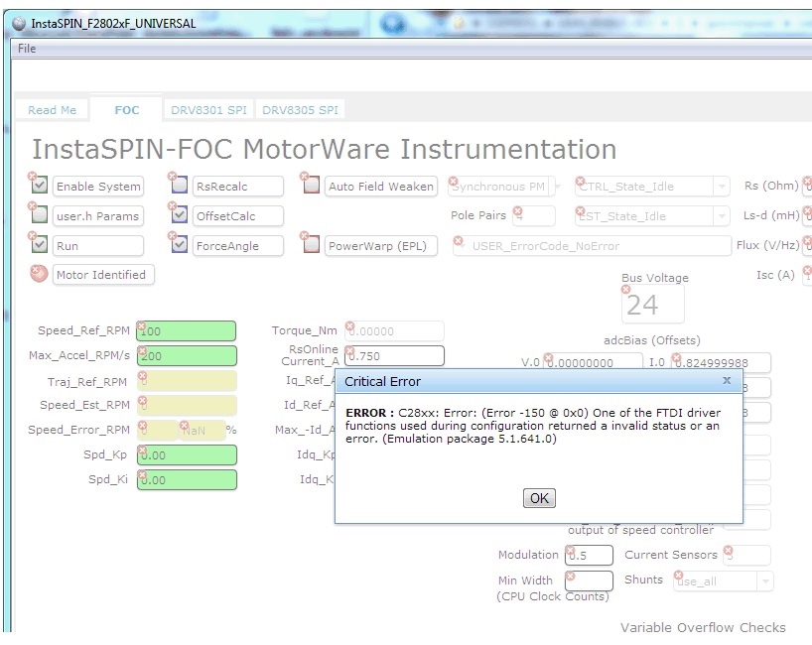
Task: Open the Shunts use_all dropdown
Action: pos(765,580)
